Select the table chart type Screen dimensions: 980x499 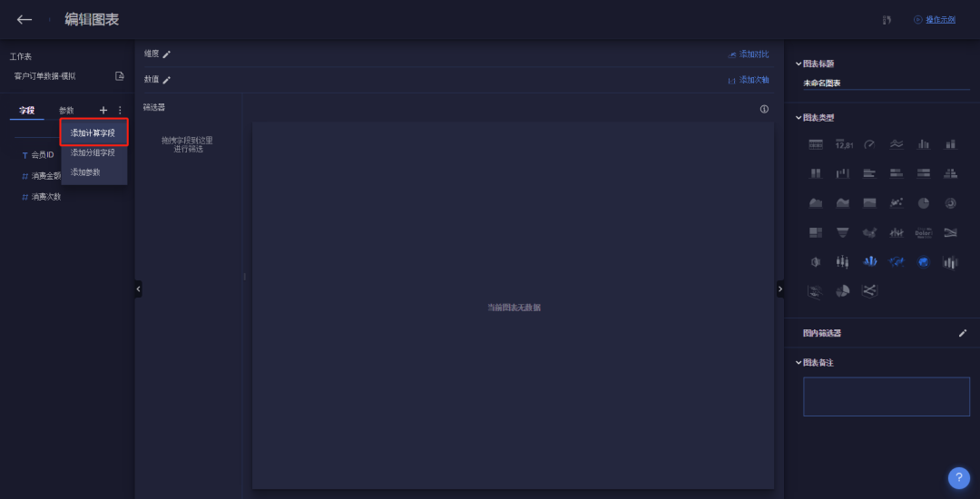tap(816, 144)
